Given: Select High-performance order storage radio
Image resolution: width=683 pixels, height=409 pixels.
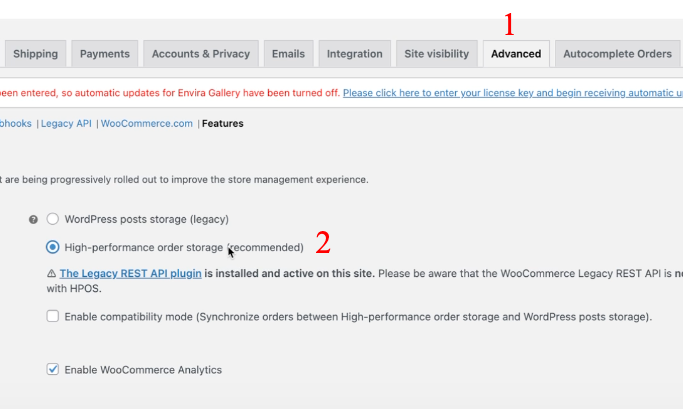Looking at the screenshot, I should 53,247.
